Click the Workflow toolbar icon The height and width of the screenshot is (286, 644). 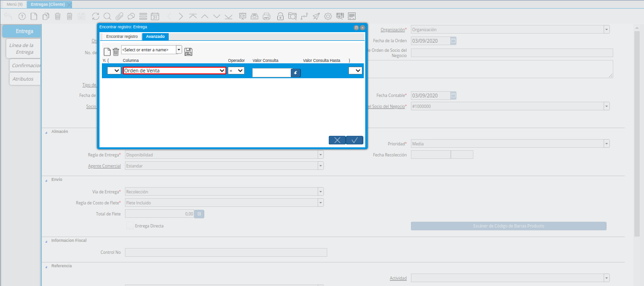[304, 16]
